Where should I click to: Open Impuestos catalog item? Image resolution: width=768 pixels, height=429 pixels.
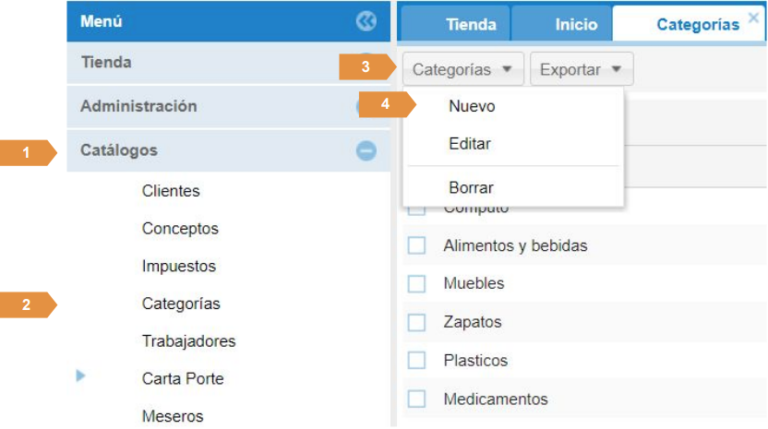[179, 266]
